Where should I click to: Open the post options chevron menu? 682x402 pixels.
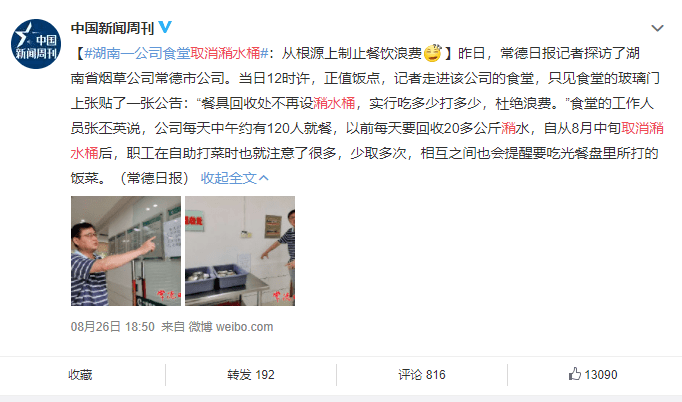pos(657,28)
